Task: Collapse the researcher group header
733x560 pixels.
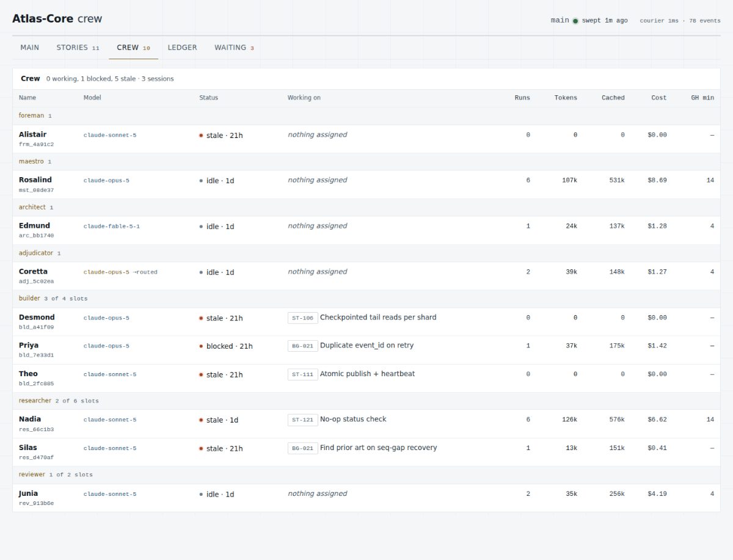Action: pyautogui.click(x=366, y=401)
